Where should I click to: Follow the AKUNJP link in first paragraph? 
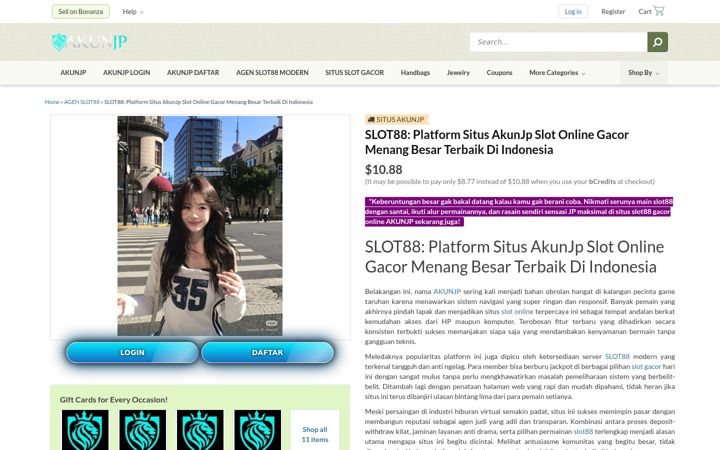point(447,291)
